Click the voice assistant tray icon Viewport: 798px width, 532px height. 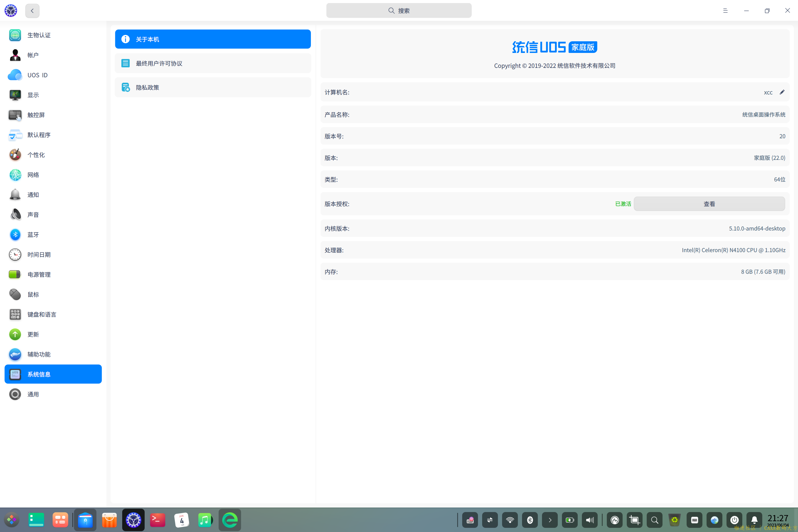click(715, 520)
